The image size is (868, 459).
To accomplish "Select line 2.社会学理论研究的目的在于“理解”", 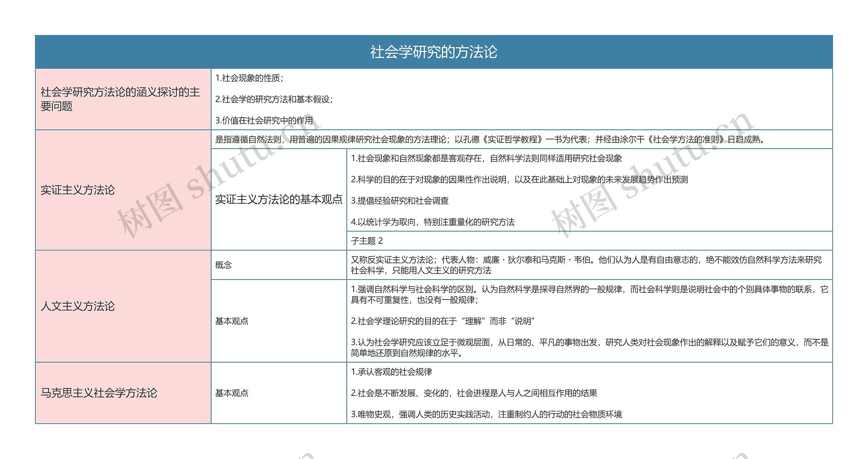I will [443, 321].
